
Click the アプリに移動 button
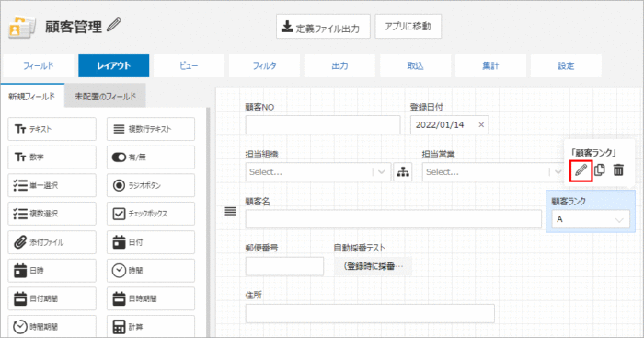pos(408,27)
